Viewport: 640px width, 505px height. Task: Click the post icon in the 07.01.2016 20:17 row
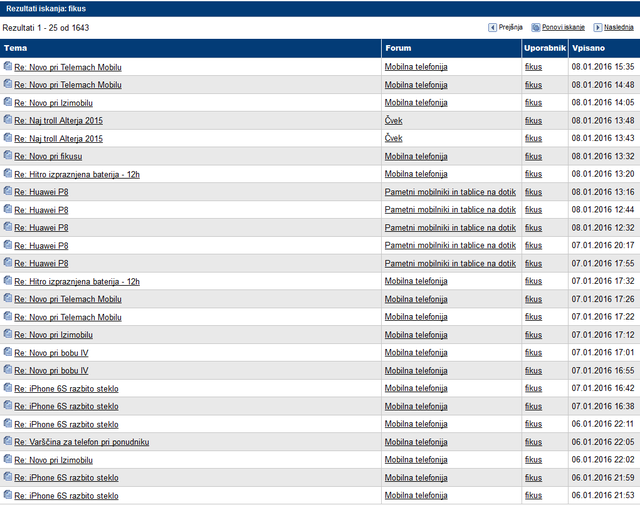click(x=8, y=245)
